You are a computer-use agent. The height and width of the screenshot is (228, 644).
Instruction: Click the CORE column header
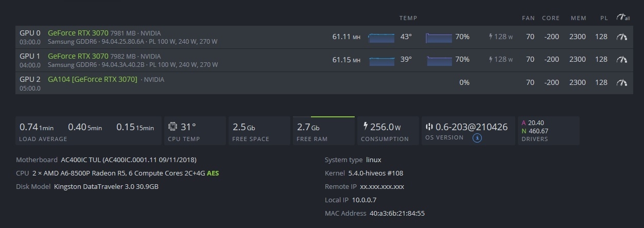click(x=551, y=18)
